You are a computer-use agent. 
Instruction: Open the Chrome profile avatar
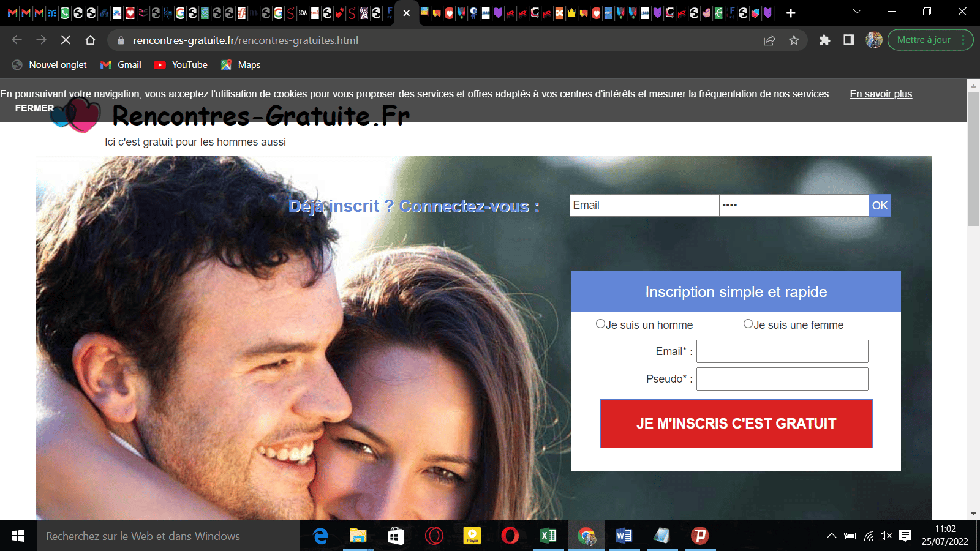tap(873, 40)
